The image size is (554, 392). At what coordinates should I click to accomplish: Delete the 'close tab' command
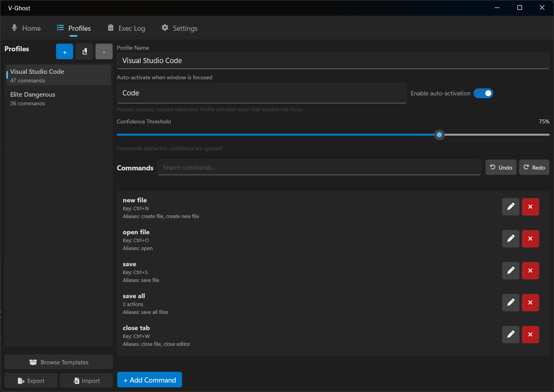pos(530,334)
